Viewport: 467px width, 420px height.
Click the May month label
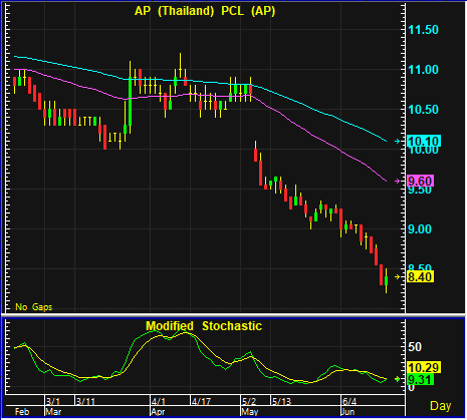coord(250,412)
